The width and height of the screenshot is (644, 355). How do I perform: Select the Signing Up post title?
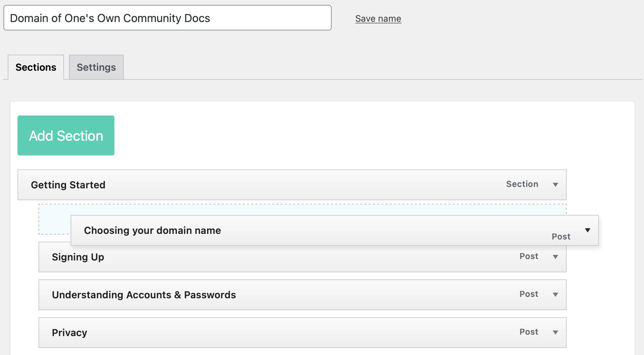(x=78, y=257)
